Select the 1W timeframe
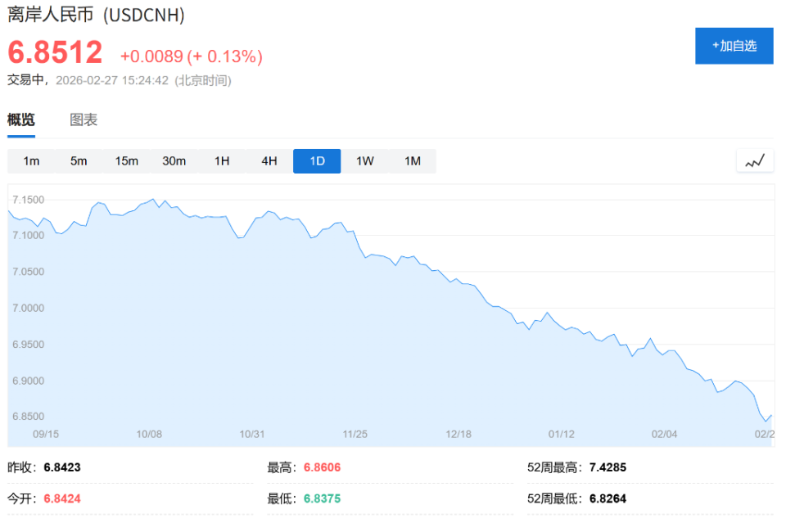The width and height of the screenshot is (786, 532). [364, 160]
